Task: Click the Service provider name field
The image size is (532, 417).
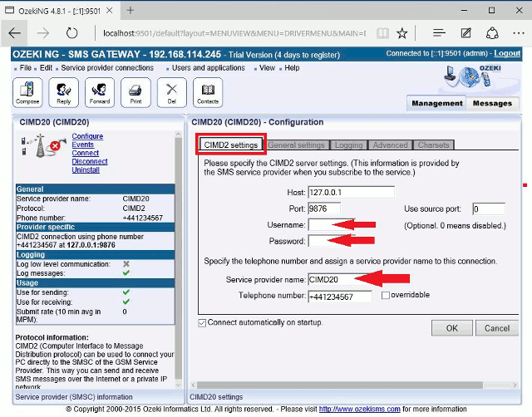Action: point(339,279)
